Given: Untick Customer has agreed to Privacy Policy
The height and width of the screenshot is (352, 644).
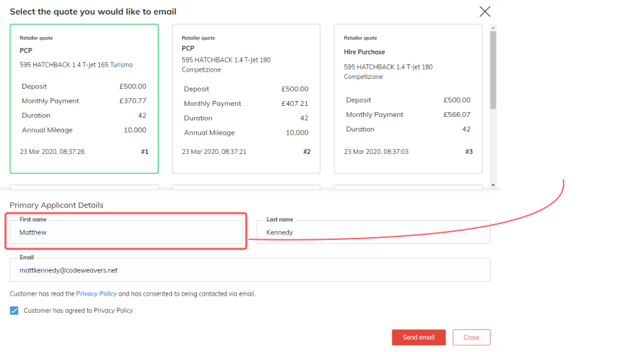Looking at the screenshot, I should click(x=14, y=311).
